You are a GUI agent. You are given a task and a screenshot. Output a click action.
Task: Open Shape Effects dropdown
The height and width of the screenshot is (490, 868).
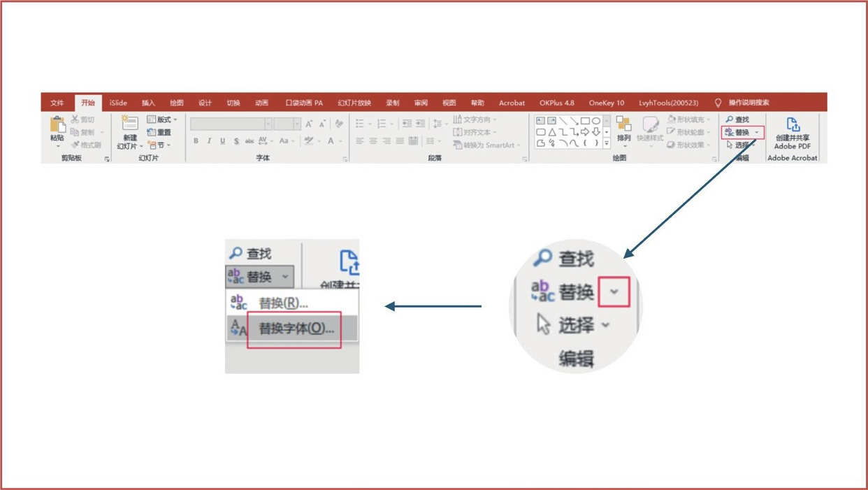coord(689,145)
